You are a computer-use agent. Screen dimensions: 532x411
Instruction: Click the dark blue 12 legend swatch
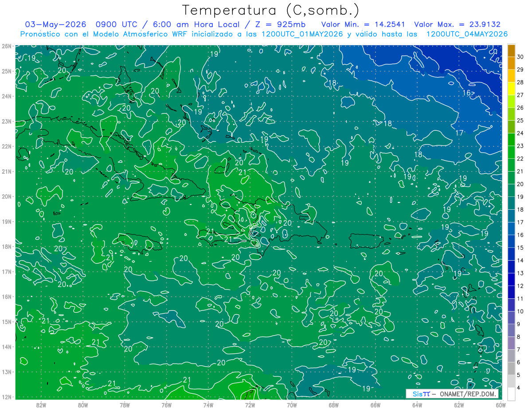pyautogui.click(x=511, y=279)
